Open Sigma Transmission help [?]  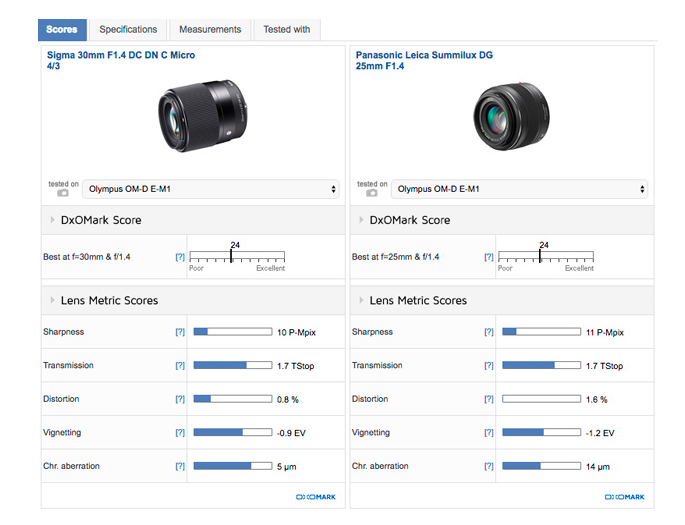tap(180, 366)
